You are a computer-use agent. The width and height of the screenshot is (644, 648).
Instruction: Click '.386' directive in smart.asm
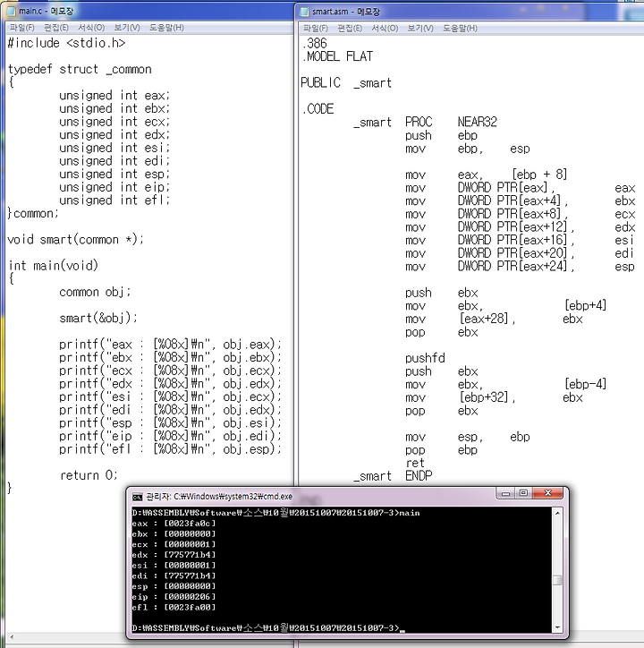(x=314, y=43)
